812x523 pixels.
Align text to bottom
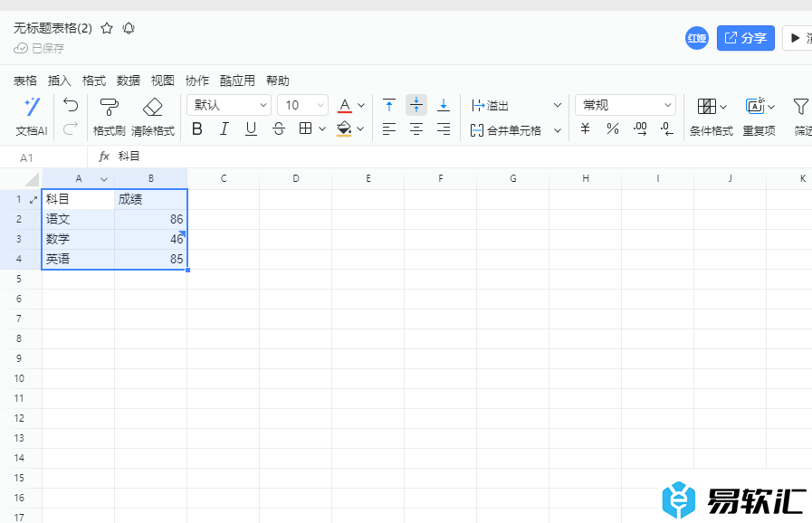(x=444, y=105)
